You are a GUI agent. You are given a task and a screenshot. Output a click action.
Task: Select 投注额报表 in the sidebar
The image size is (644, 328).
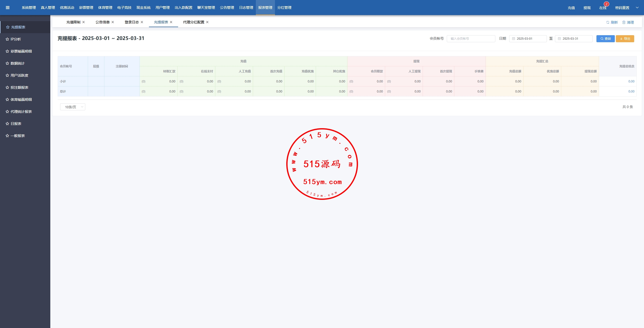[19, 87]
